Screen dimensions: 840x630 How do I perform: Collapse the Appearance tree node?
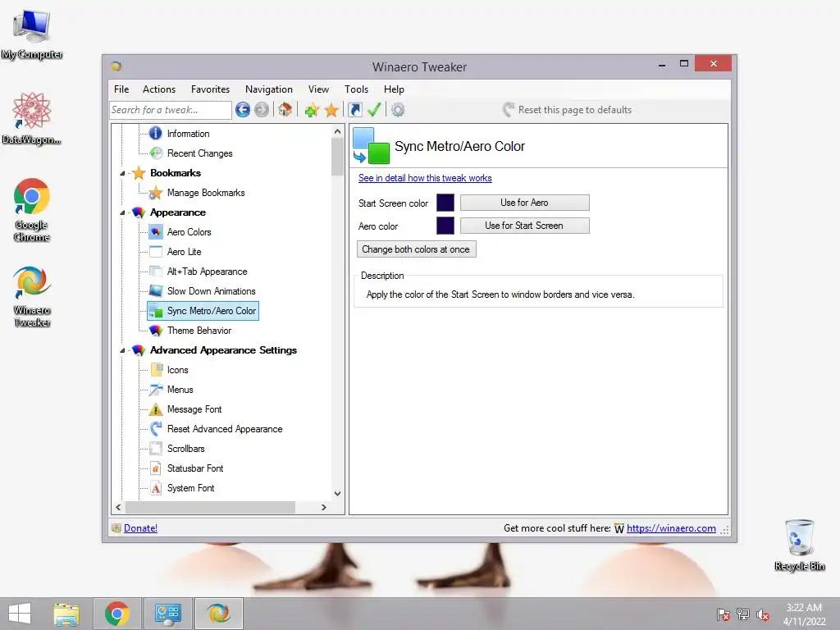(x=122, y=212)
